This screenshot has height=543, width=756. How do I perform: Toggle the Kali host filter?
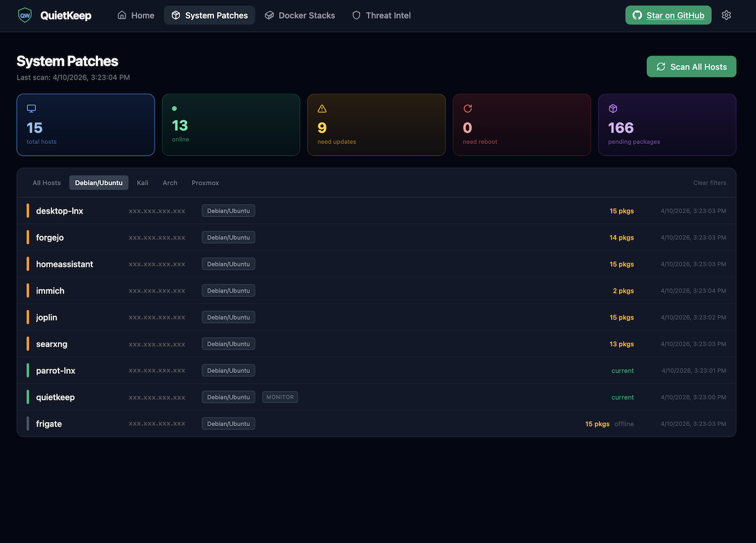(142, 183)
